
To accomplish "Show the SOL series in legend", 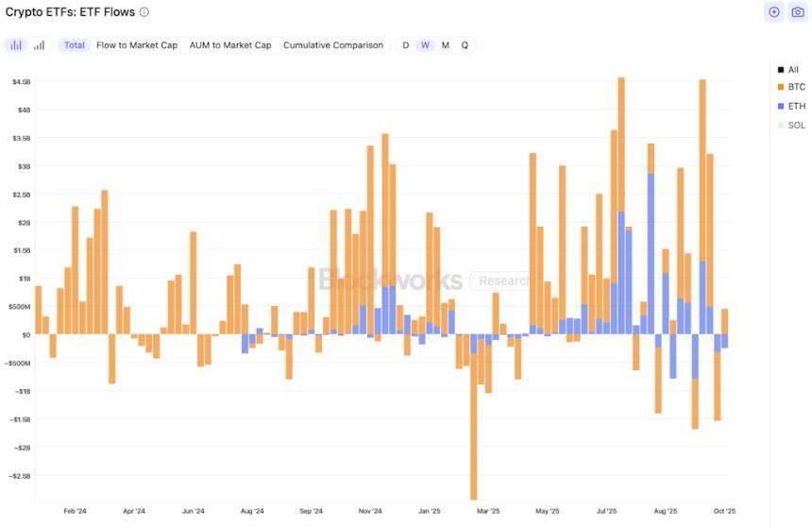I will (x=795, y=126).
